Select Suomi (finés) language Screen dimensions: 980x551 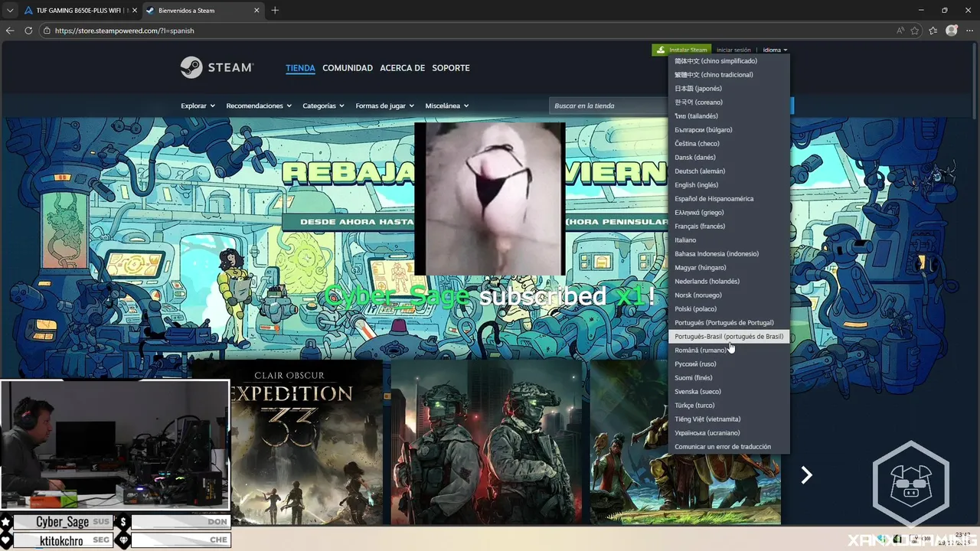pos(728,378)
